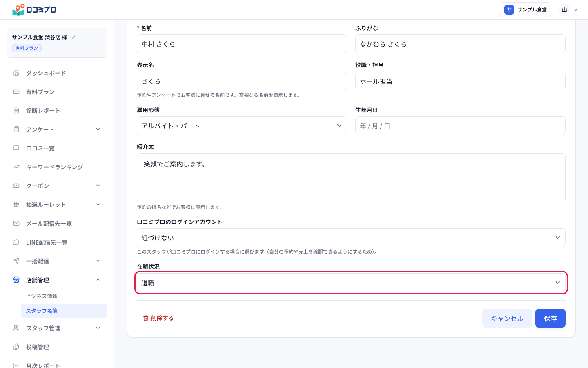The height and width of the screenshot is (368, 588).
Task: Open ダッシュボード in the sidebar
Action: click(x=57, y=73)
